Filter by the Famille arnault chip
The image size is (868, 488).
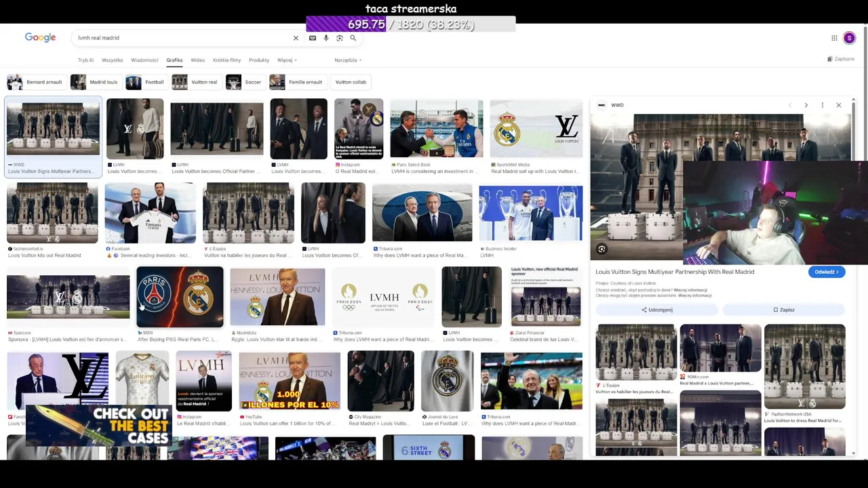coord(298,82)
